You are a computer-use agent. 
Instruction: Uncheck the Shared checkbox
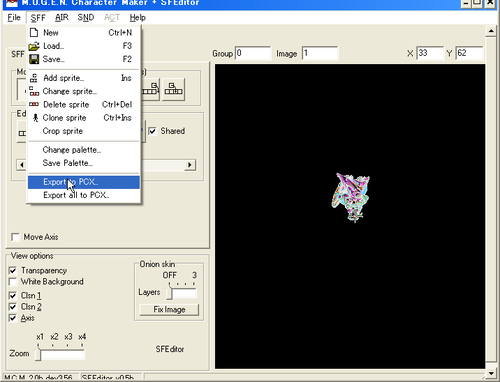point(152,131)
